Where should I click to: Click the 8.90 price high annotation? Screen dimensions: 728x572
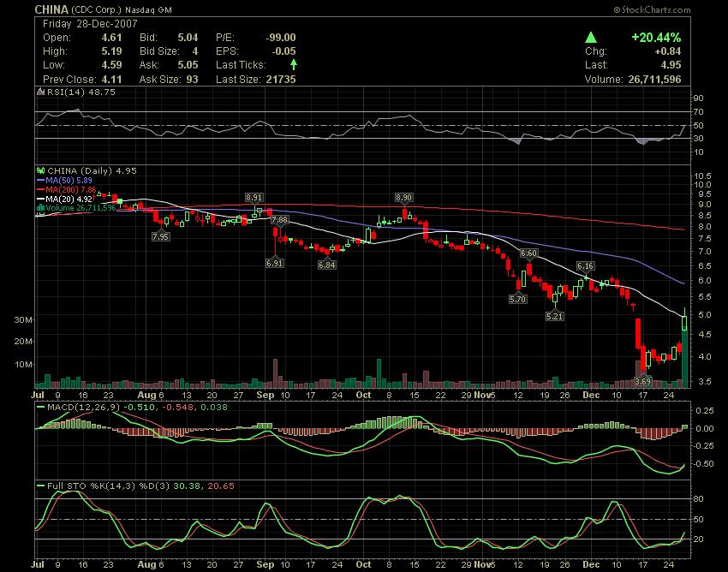tap(404, 197)
